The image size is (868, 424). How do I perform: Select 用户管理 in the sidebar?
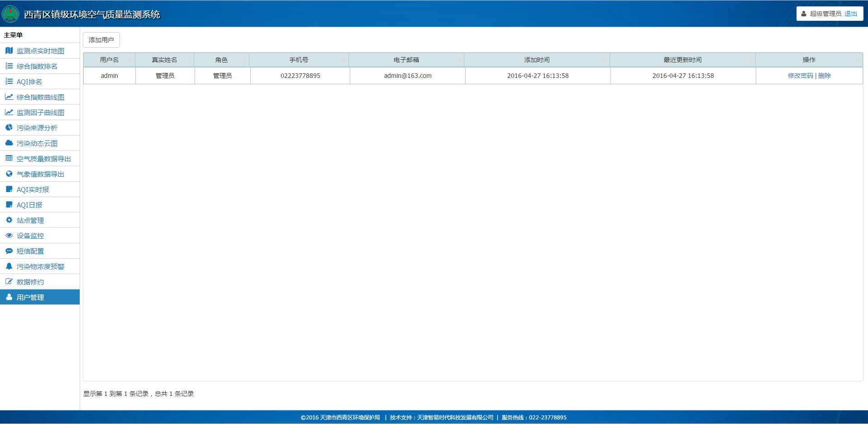(x=30, y=298)
